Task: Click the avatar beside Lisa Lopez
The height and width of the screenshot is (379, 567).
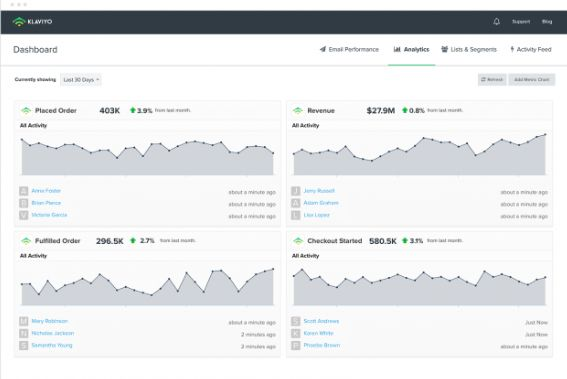Action: (x=295, y=215)
